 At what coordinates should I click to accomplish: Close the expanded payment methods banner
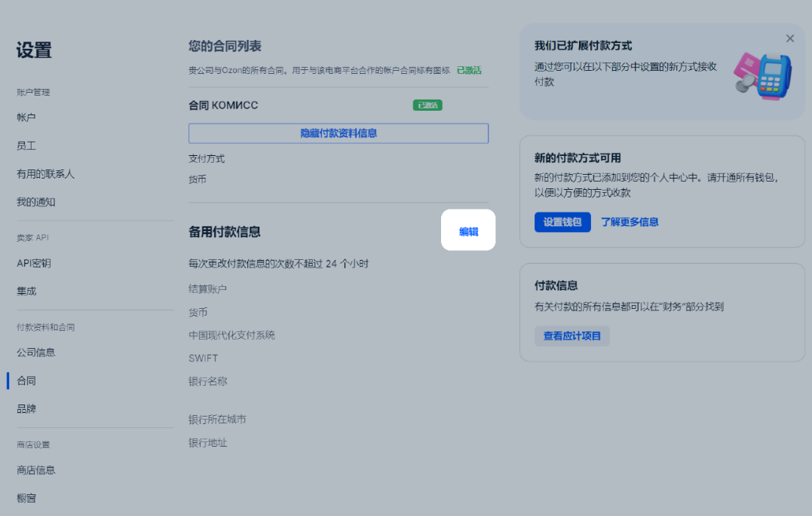click(x=789, y=38)
